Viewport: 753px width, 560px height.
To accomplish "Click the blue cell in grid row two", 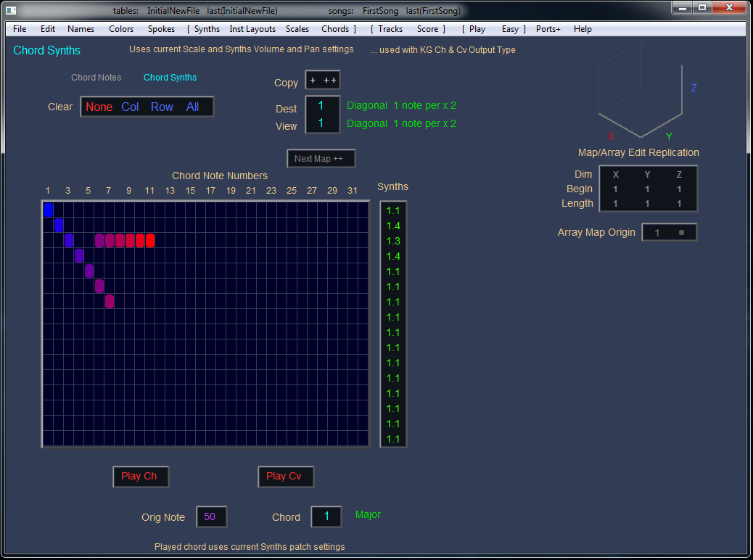I will click(59, 226).
